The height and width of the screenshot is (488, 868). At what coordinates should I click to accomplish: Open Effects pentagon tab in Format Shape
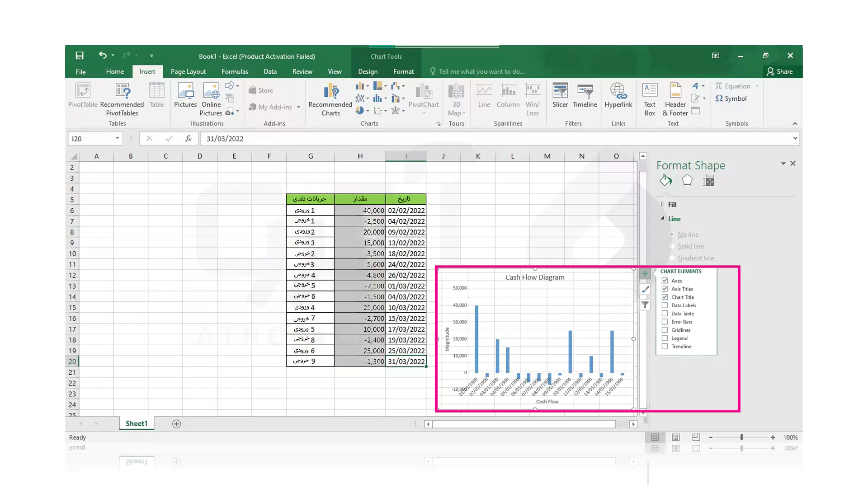pyautogui.click(x=687, y=181)
